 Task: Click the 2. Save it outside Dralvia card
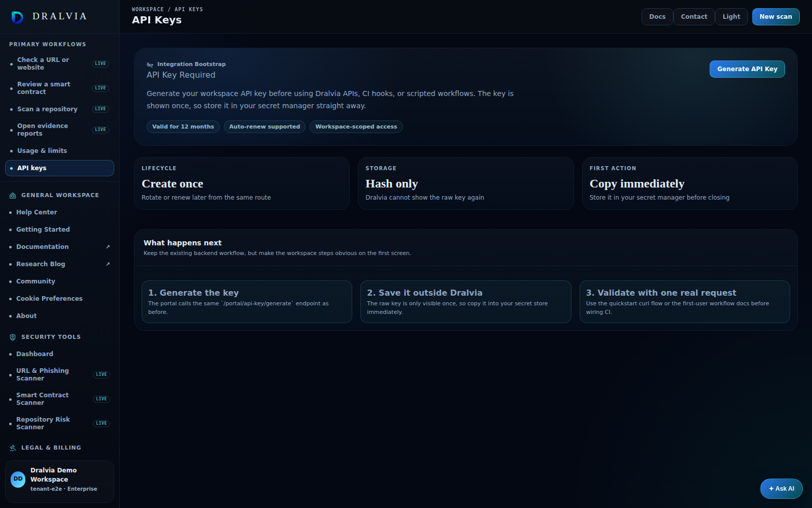coord(466,302)
